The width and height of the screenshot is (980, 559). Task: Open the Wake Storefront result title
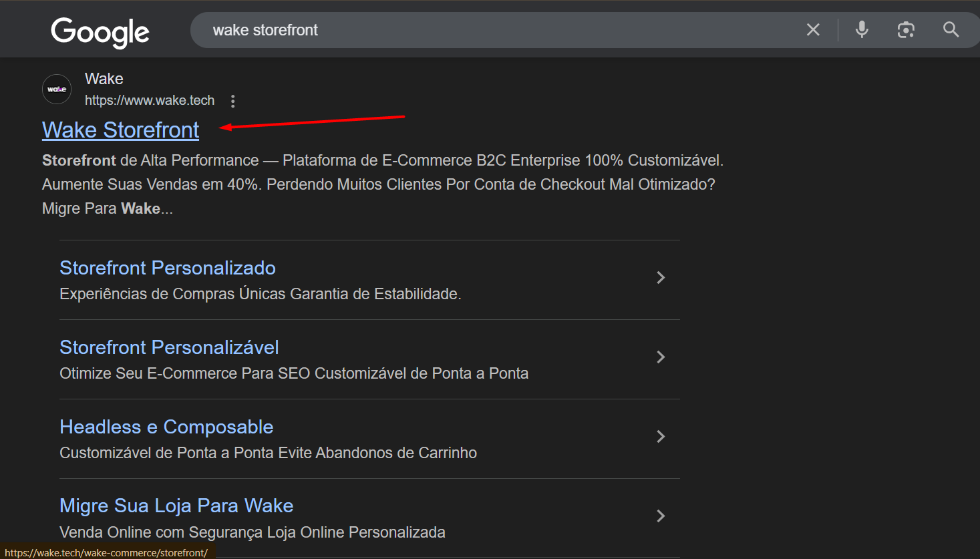pos(120,130)
